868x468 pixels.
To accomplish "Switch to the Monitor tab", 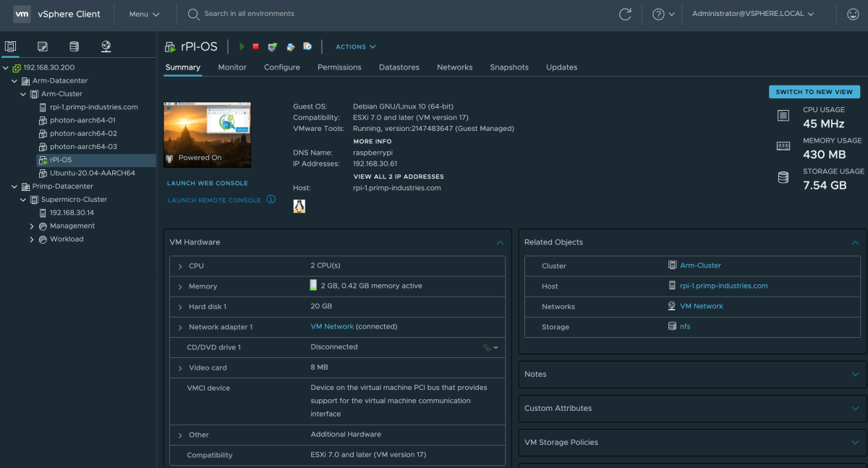I will point(232,67).
